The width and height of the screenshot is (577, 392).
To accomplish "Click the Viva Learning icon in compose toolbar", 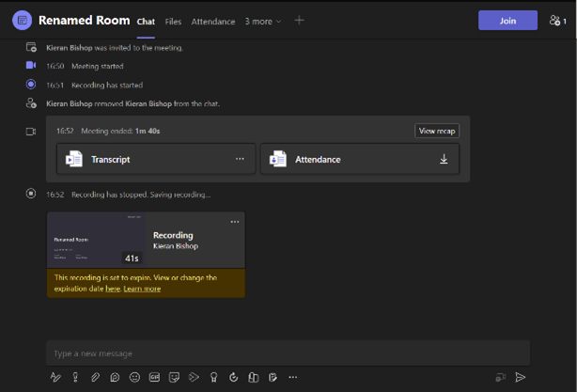I will click(253, 377).
